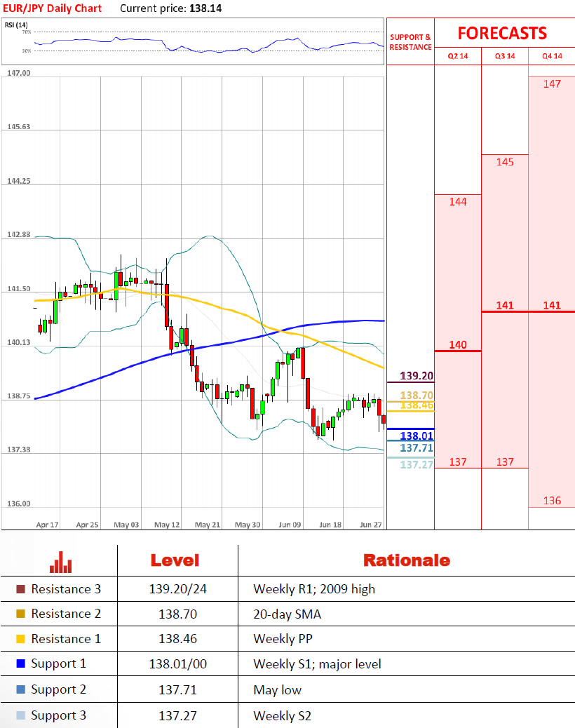Select the Q4 14 forecast column header
This screenshot has height=728, width=575.
pos(552,56)
